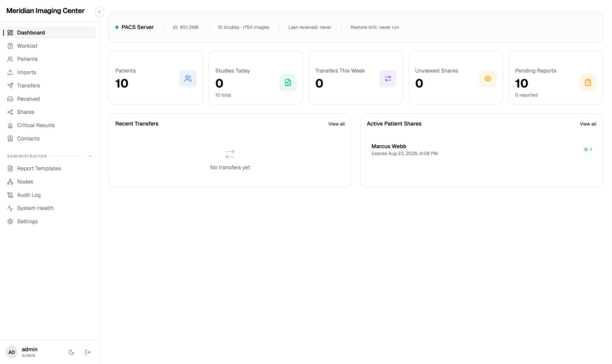Open Report Templates
This screenshot has height=364, width=612.
50,169
